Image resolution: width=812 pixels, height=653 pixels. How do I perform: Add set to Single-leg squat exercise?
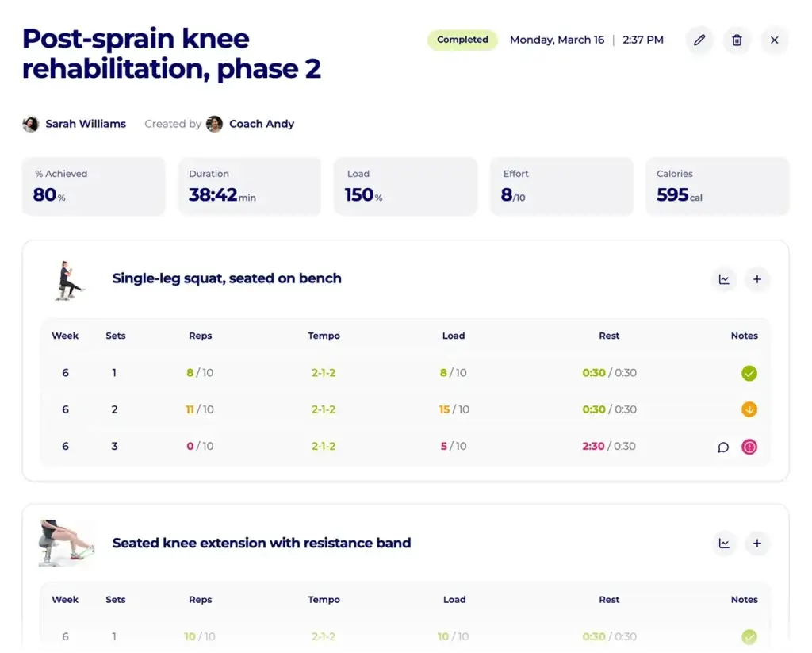[757, 279]
